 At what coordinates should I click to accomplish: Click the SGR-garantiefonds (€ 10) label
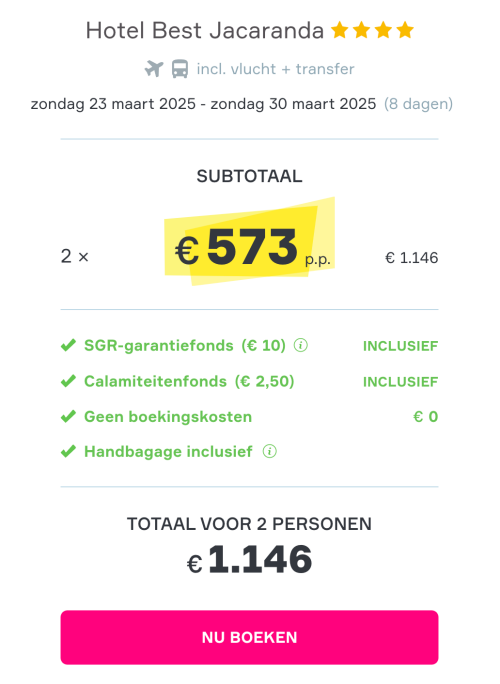point(185,345)
